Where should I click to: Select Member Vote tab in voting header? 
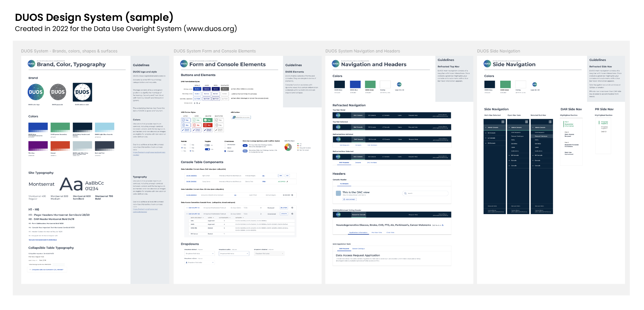(x=376, y=232)
